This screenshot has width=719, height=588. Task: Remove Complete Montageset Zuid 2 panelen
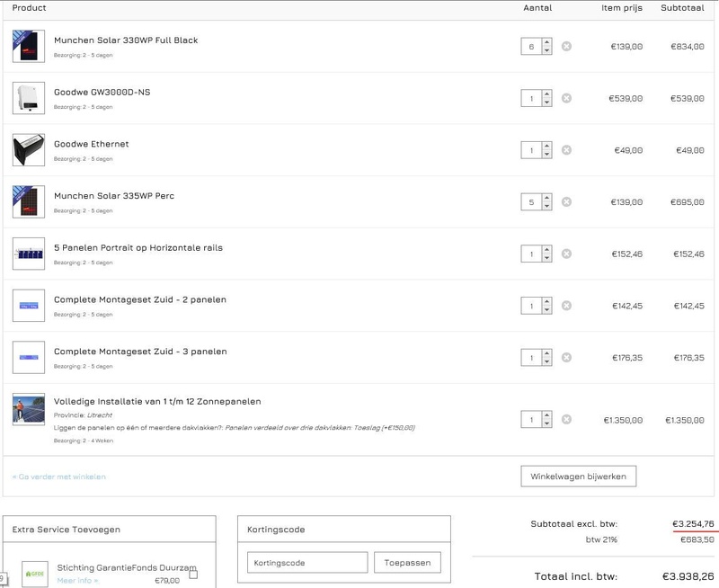tap(566, 306)
